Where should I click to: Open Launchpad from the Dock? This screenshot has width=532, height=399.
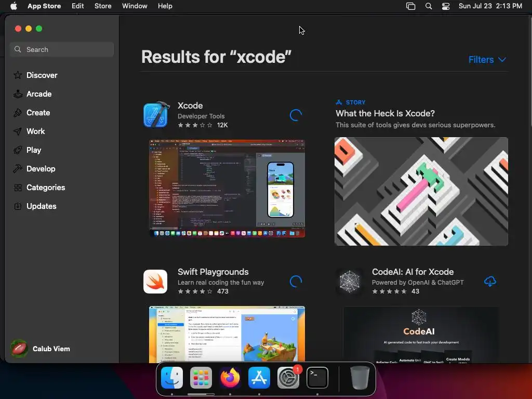point(201,378)
